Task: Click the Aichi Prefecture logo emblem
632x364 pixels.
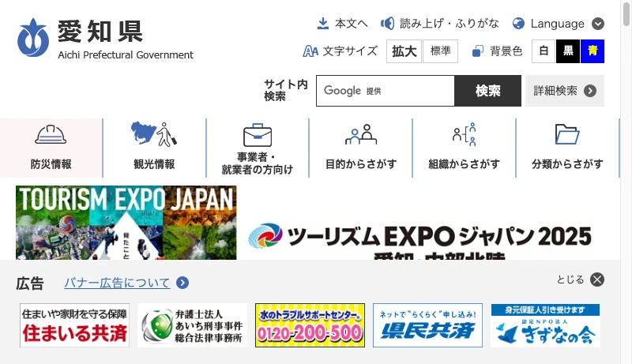Action: click(x=33, y=37)
